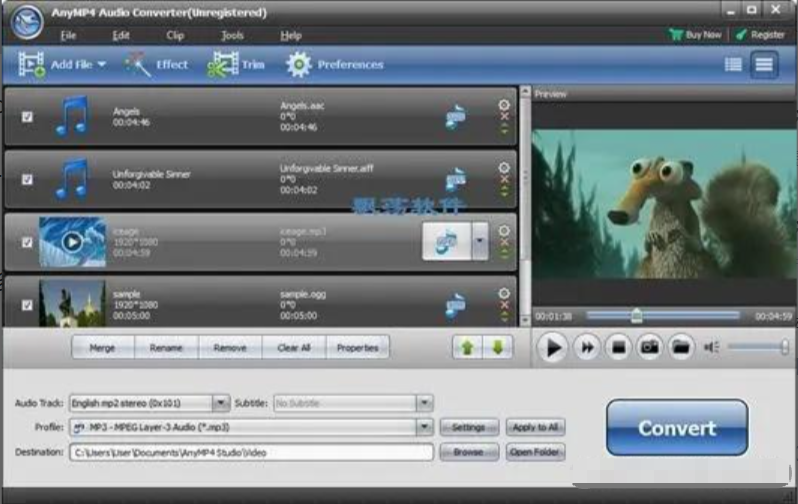The height and width of the screenshot is (504, 798).
Task: Play the preview video
Action: pyautogui.click(x=552, y=348)
